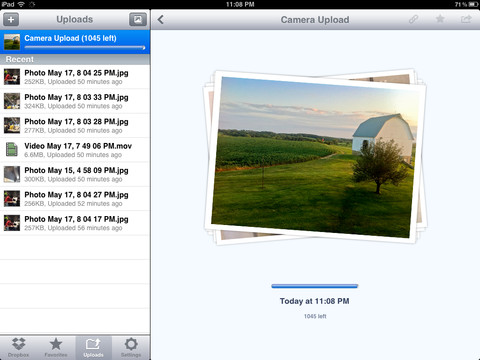
Task: Tap the plus add-upload button
Action: pyautogui.click(x=11, y=20)
